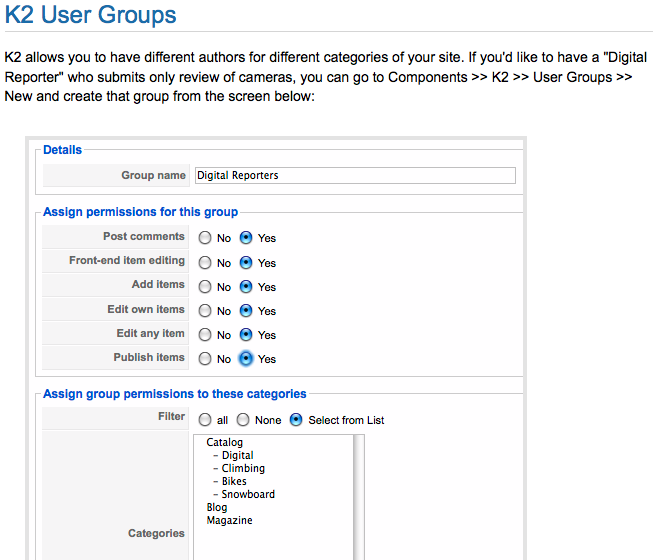
Task: Click the Filter label
Action: (x=172, y=416)
